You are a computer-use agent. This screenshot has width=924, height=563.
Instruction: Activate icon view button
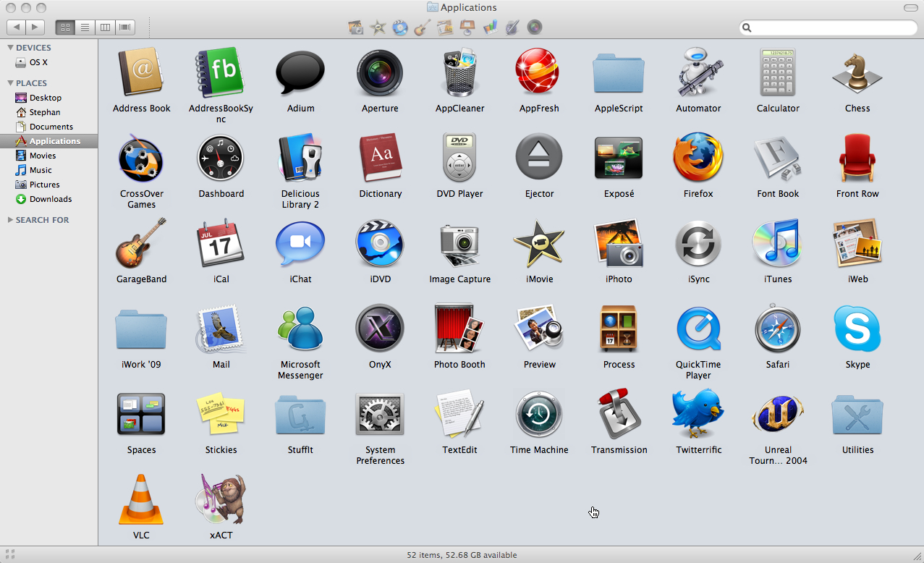coord(65,27)
